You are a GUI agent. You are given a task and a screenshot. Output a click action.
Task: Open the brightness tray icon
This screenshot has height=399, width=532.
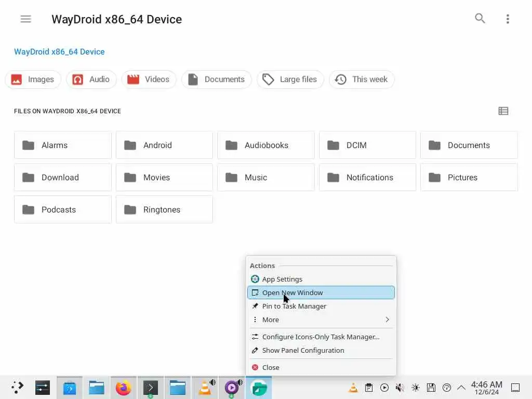[x=416, y=388]
